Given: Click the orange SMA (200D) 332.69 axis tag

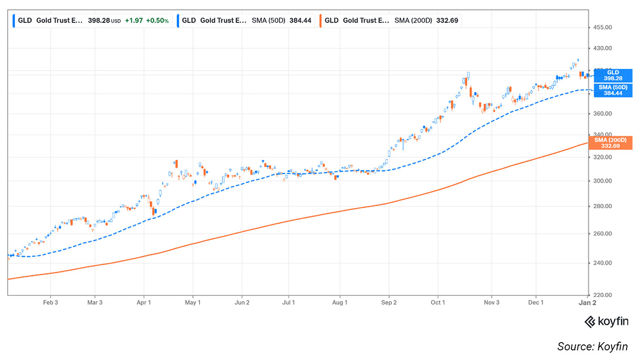Looking at the screenshot, I should [612, 143].
